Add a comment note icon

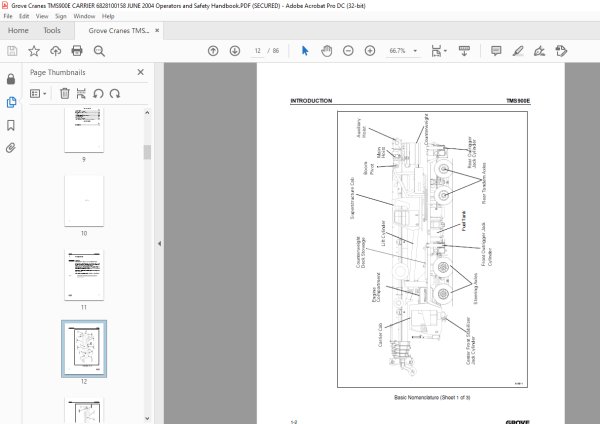click(x=496, y=51)
